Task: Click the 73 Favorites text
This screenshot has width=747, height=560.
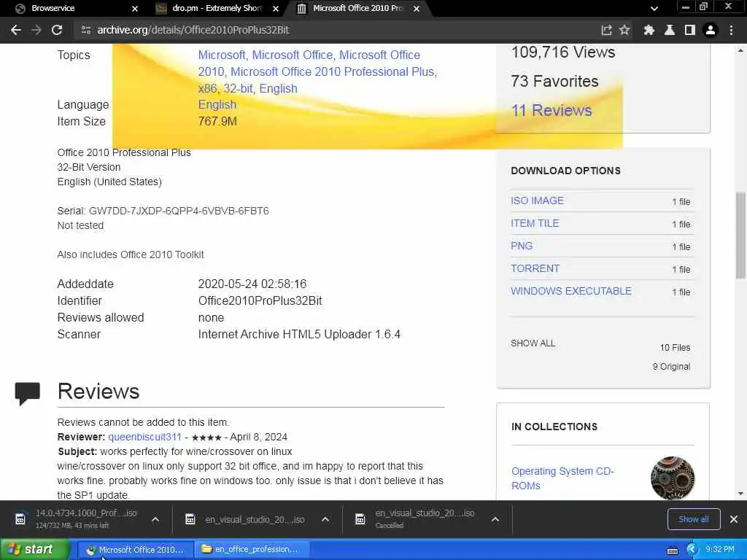Action: 554,82
